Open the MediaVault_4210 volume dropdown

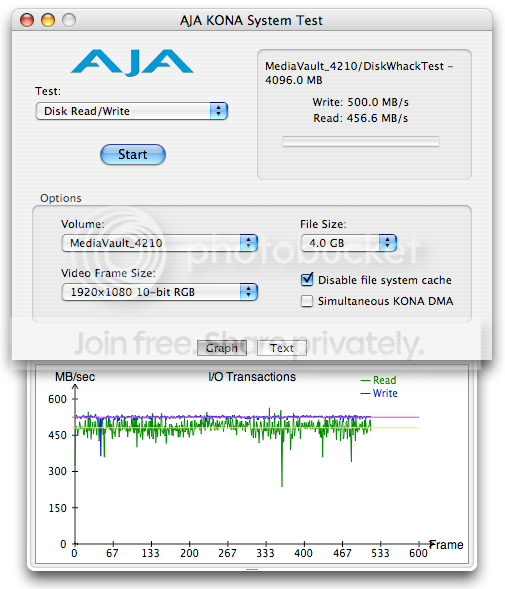pos(160,243)
